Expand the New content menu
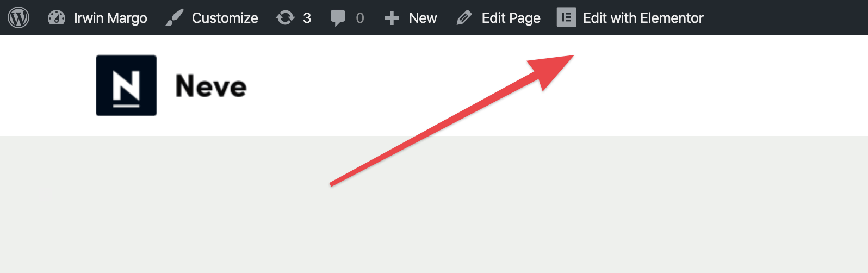 423,18
